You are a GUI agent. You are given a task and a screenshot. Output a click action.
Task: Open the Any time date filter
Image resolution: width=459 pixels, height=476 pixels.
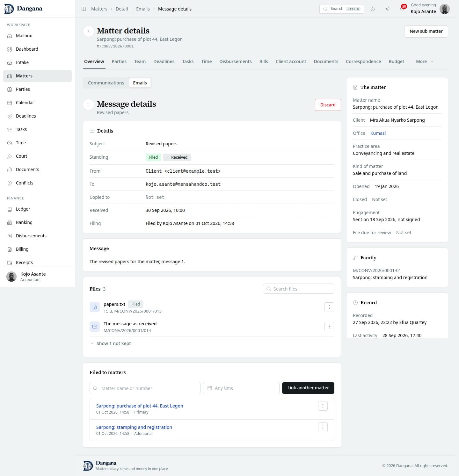coord(241,388)
